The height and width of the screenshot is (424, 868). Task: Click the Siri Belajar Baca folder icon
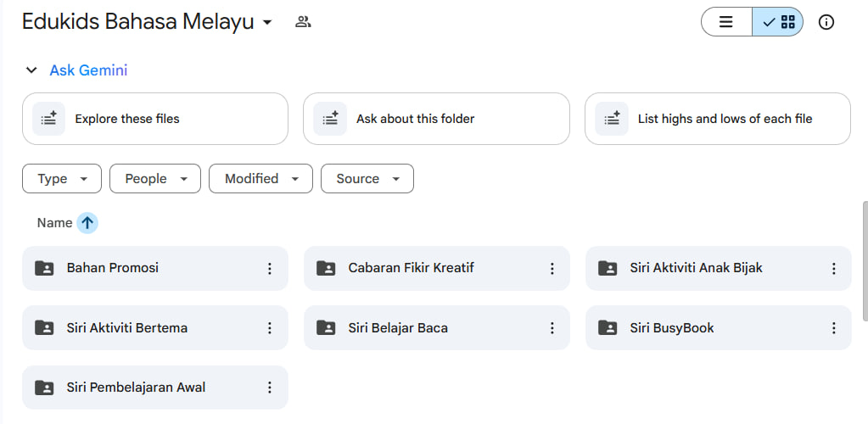coord(326,328)
